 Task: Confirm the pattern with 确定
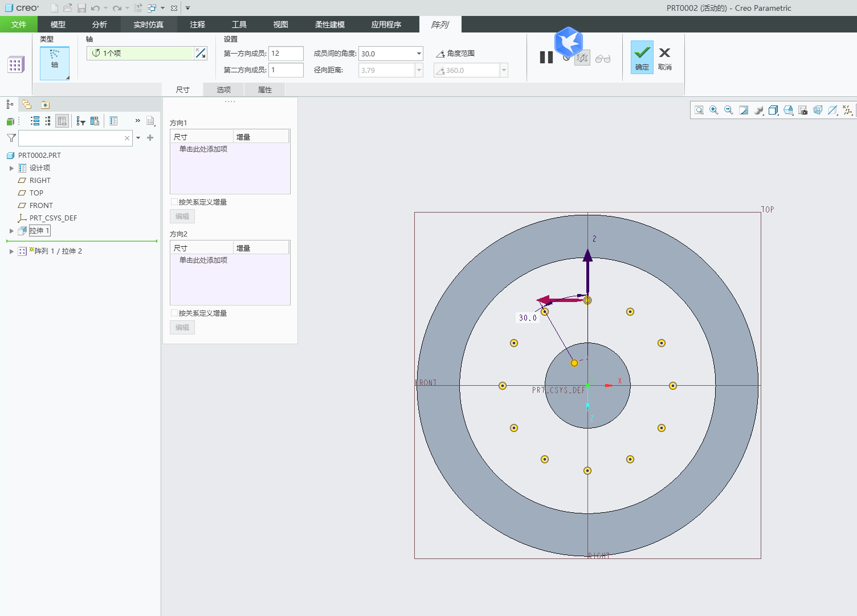pyautogui.click(x=642, y=57)
